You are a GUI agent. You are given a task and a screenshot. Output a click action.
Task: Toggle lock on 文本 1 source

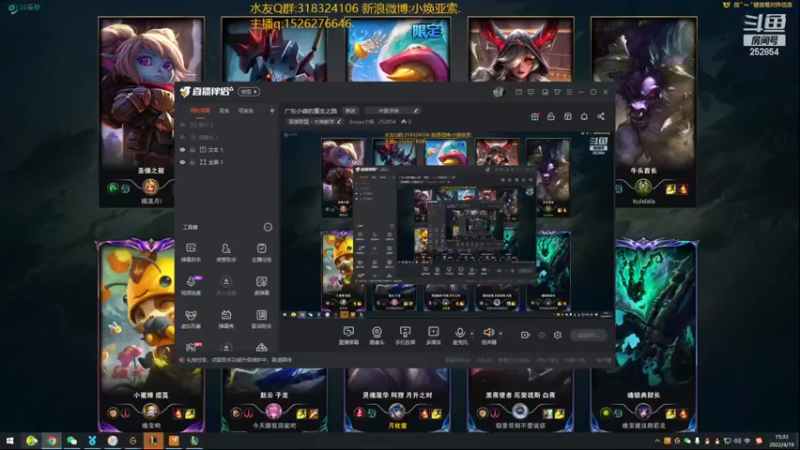coord(192,149)
